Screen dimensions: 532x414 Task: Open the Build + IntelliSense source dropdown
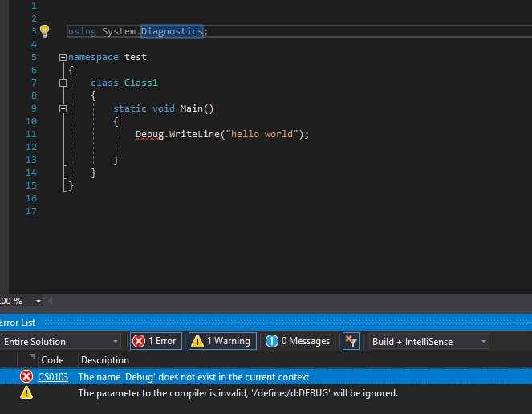click(428, 341)
